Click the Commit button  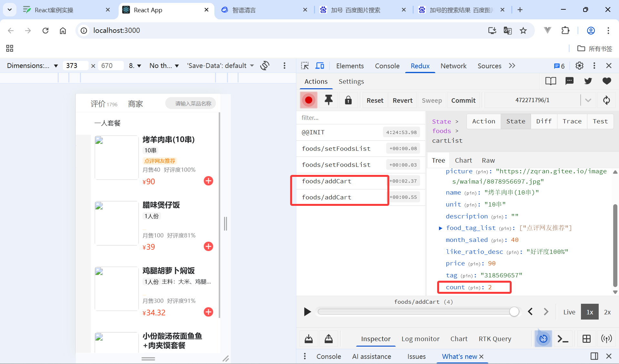click(463, 100)
